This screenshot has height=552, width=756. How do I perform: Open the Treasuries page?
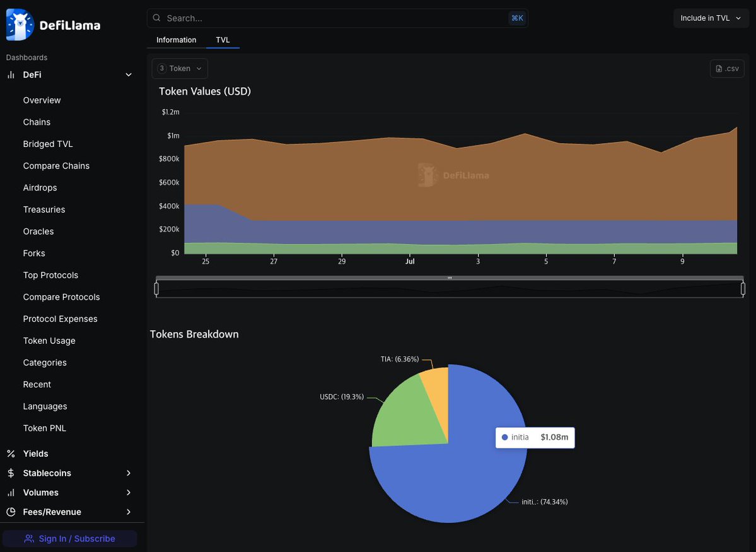44,209
